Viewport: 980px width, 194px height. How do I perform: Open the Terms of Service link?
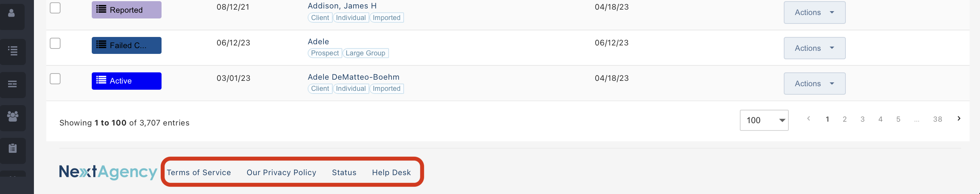tap(199, 172)
